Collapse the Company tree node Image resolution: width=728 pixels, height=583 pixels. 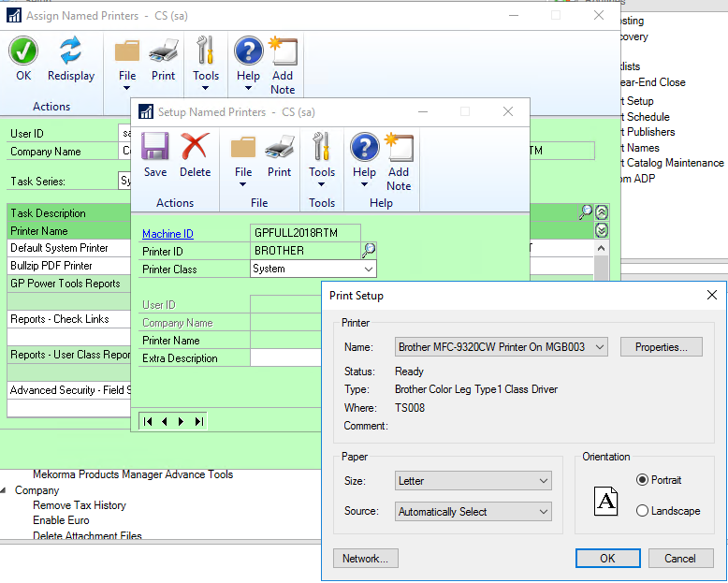click(3, 490)
